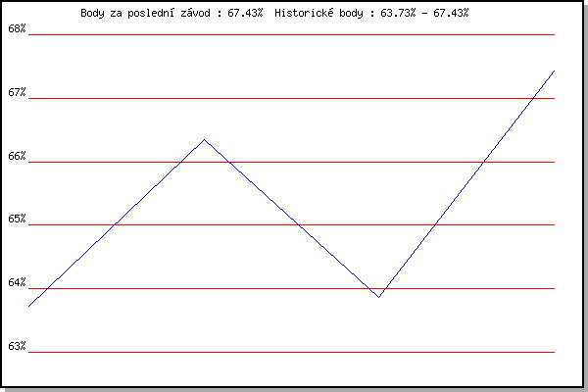The width and height of the screenshot is (588, 392).
Task: Click the 66% y-axis label
Action: pos(17,157)
